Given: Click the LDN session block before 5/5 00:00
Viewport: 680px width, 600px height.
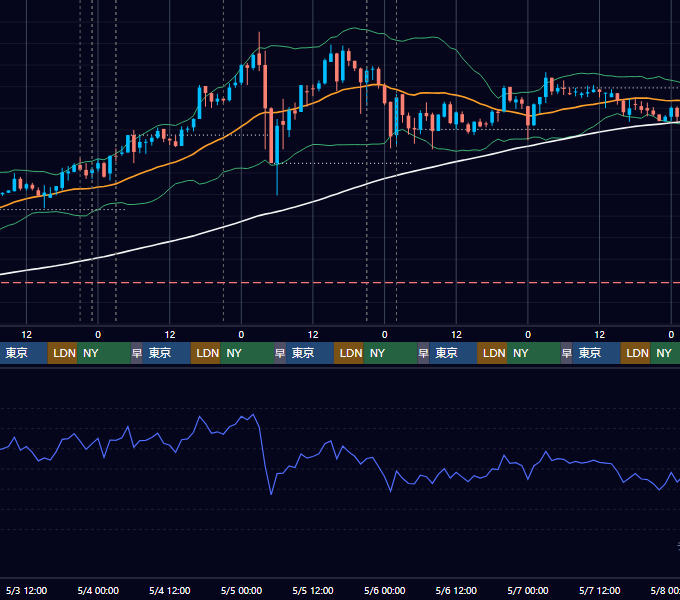Looking at the screenshot, I should [x=206, y=353].
